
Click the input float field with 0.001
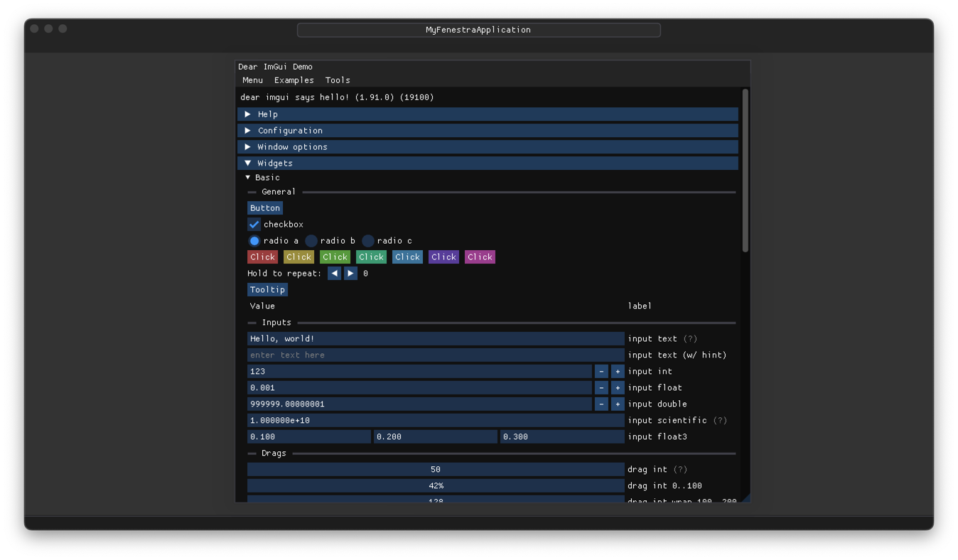click(x=419, y=387)
